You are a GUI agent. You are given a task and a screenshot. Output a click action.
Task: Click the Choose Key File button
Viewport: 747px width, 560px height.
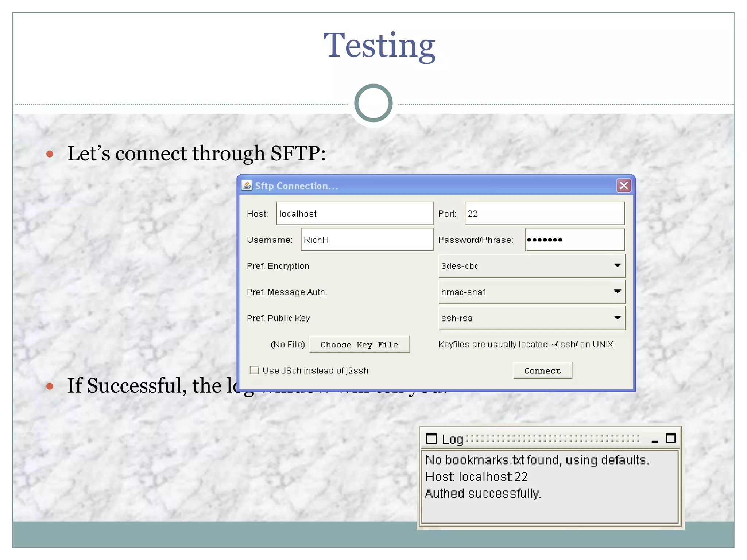click(x=359, y=345)
